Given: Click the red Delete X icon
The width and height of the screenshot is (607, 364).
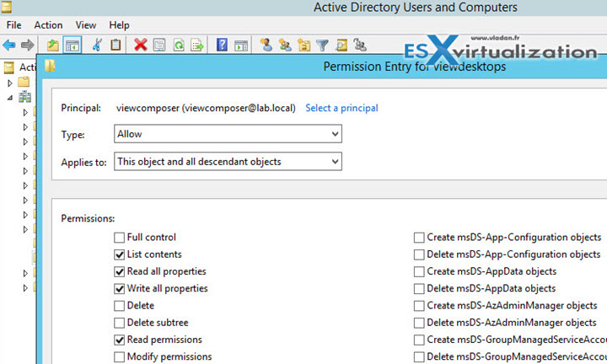Looking at the screenshot, I should click(x=141, y=45).
